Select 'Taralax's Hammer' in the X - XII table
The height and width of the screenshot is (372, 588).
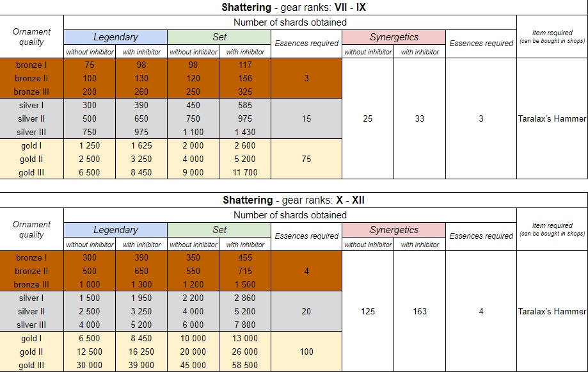552,312
